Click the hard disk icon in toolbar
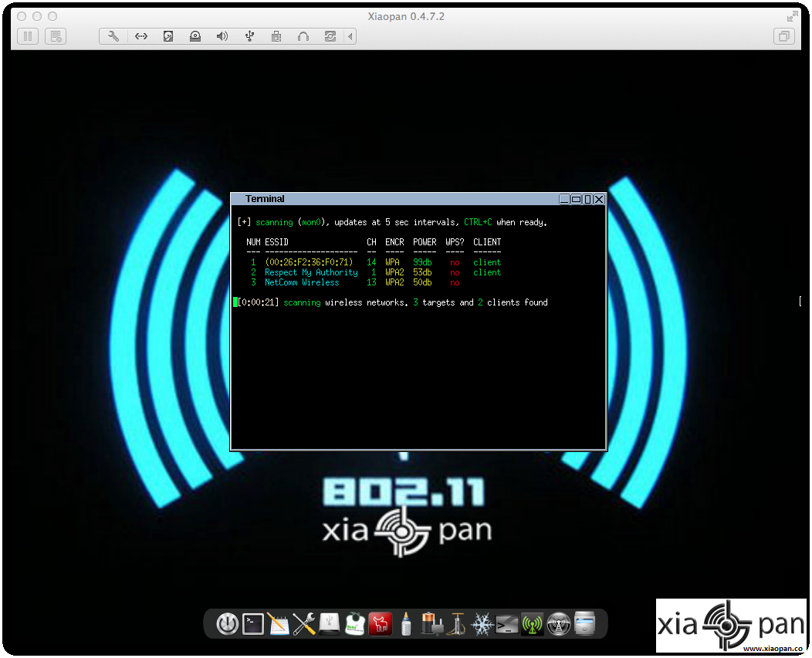This screenshot has height=658, width=812. point(168,36)
